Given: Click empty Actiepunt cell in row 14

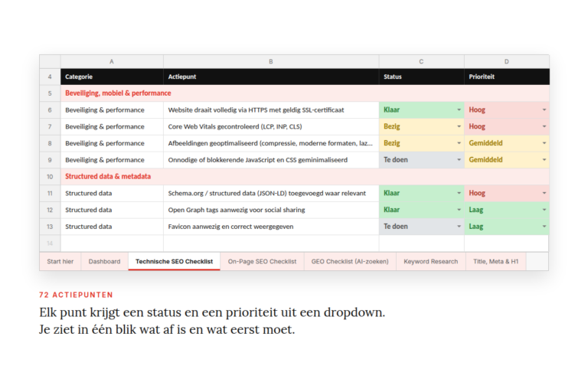Looking at the screenshot, I should coord(271,243).
